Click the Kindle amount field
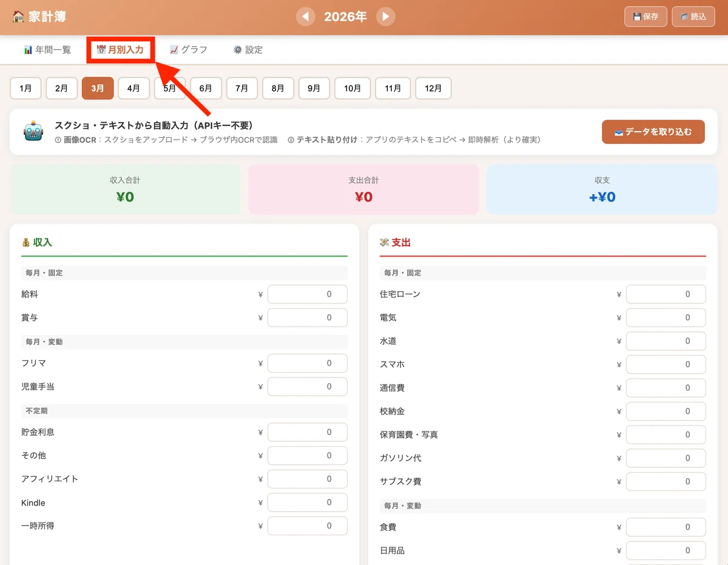728x565 pixels. click(x=308, y=502)
